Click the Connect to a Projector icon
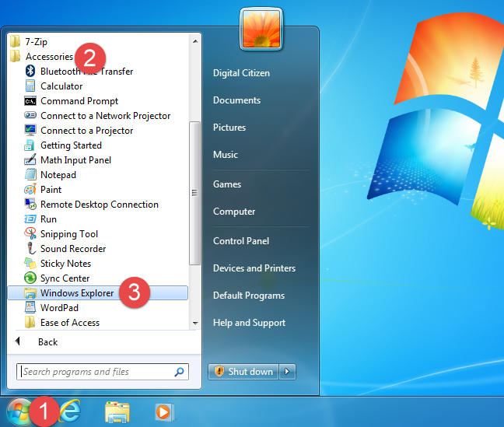The height and width of the screenshot is (427, 504). coord(30,130)
